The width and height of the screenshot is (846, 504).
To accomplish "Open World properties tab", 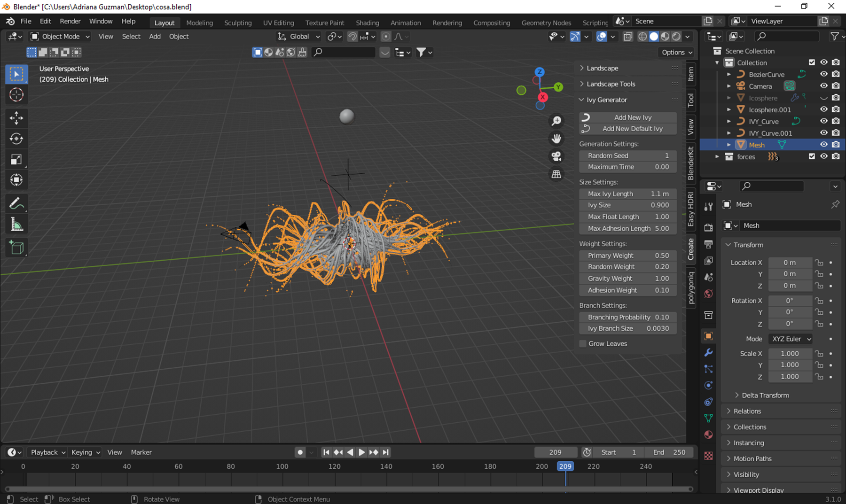I will pyautogui.click(x=708, y=294).
